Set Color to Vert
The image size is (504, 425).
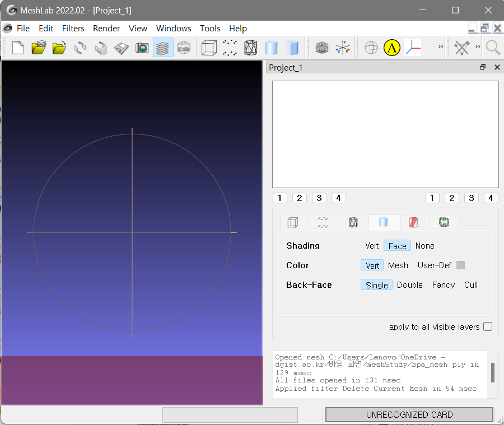(x=372, y=265)
